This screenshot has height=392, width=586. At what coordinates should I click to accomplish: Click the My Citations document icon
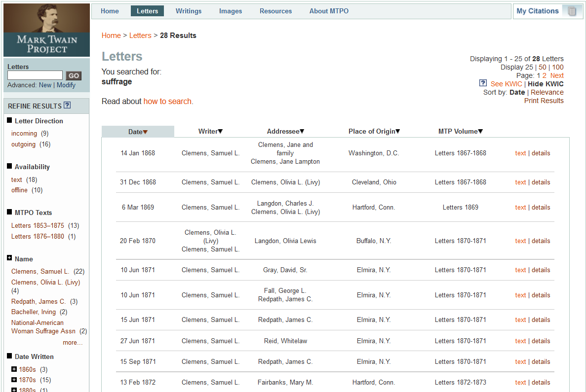click(x=571, y=11)
